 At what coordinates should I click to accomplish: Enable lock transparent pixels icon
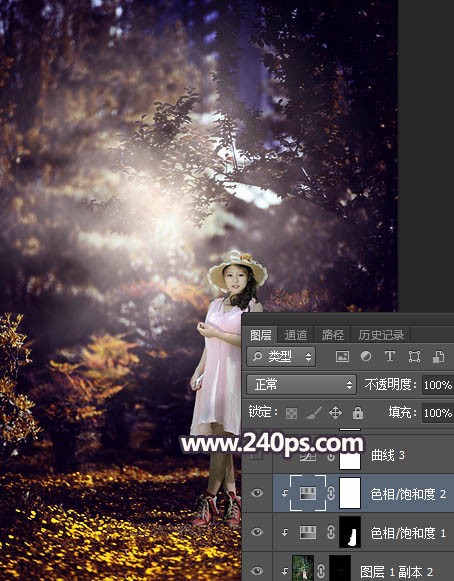(291, 413)
